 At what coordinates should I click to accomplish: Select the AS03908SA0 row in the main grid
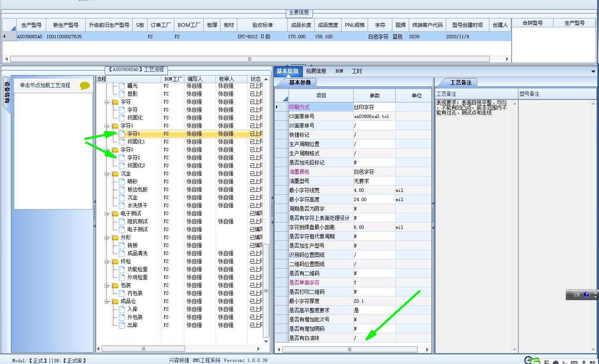point(256,37)
